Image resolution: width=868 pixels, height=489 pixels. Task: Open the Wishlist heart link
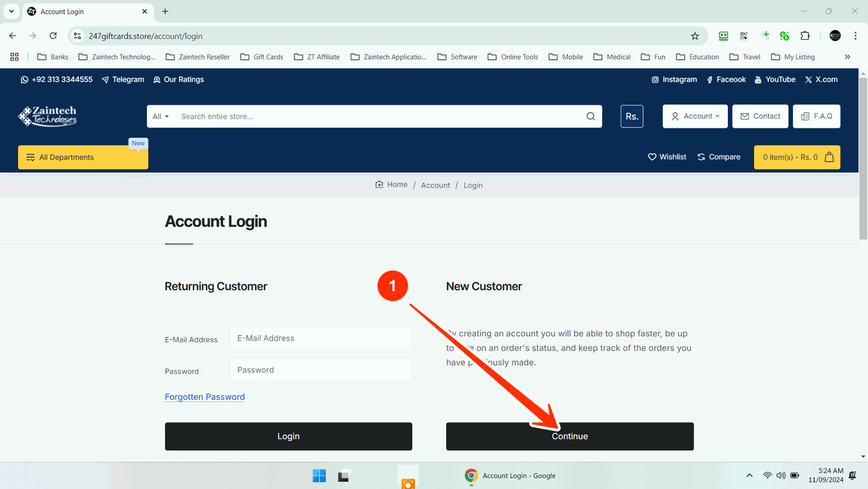pos(667,157)
